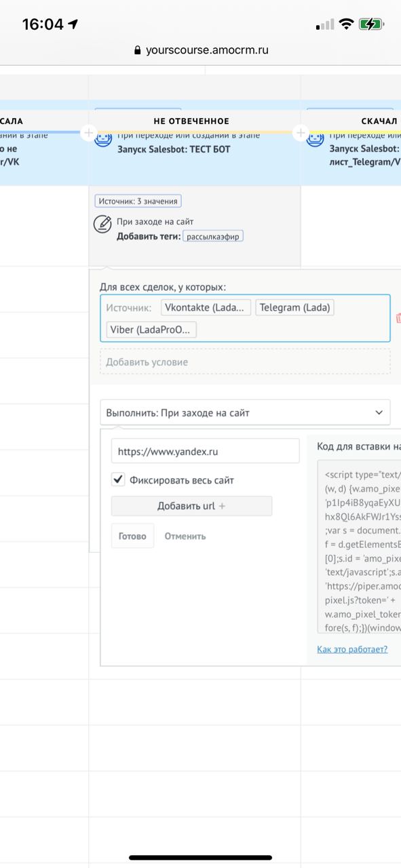This screenshot has height=868, width=401.
Task: Tap the 16:04 clock in status bar
Action: click(x=42, y=24)
